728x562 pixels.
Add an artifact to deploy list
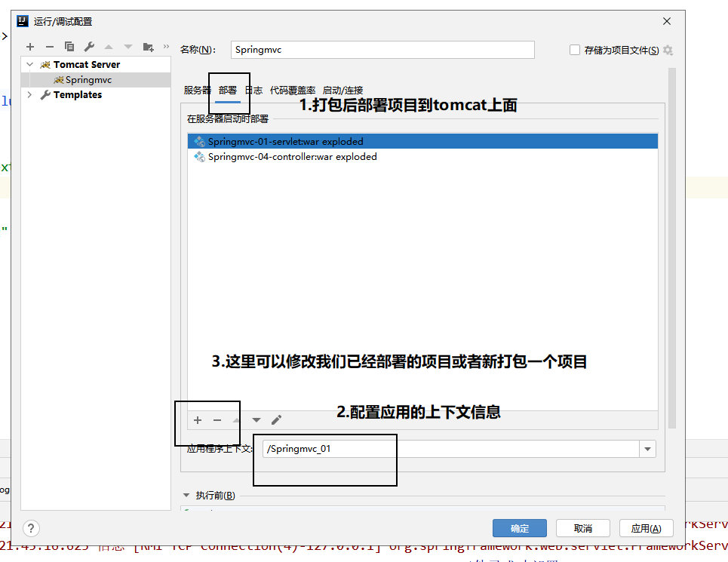(198, 420)
